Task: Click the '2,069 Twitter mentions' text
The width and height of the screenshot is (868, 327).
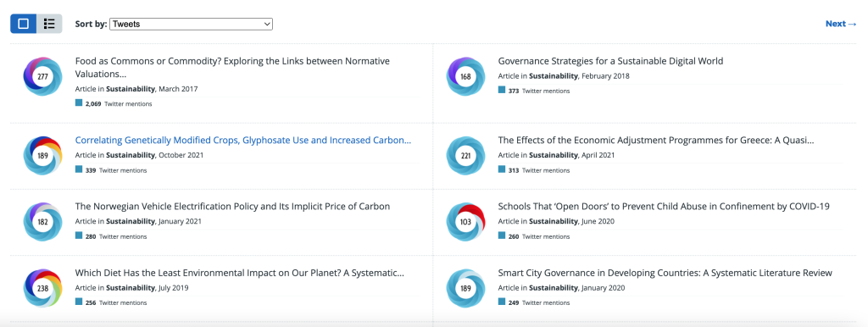Action: (119, 103)
